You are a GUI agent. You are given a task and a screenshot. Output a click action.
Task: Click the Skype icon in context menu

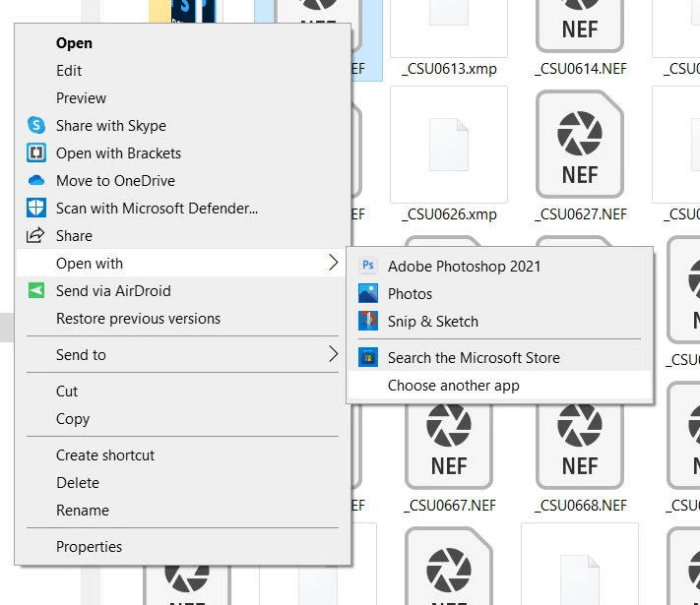36,125
